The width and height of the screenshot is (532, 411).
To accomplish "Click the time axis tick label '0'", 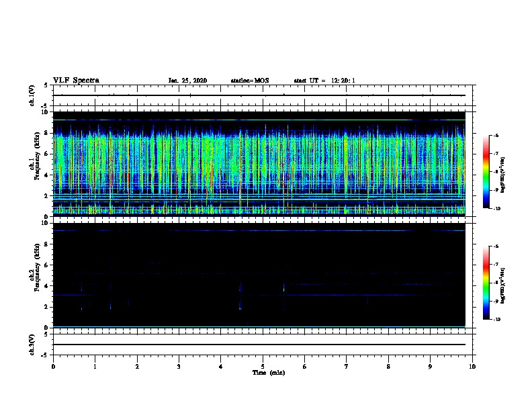I will click(53, 366).
